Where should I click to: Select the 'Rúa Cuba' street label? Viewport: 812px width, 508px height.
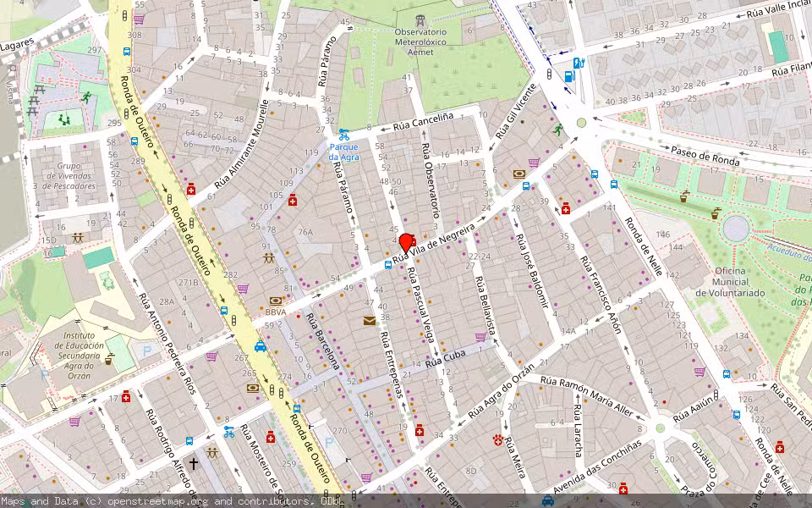pyautogui.click(x=446, y=358)
